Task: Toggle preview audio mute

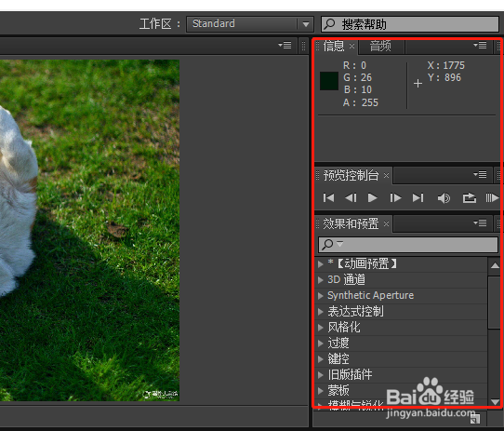Action: 444,198
